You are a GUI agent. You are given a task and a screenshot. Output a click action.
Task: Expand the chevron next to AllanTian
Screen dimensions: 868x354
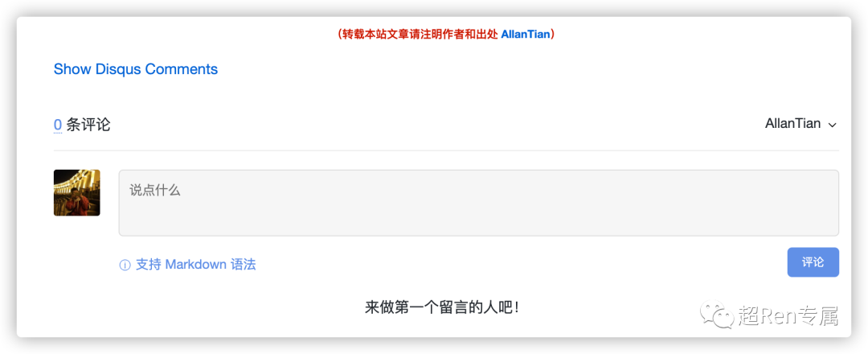pos(832,126)
